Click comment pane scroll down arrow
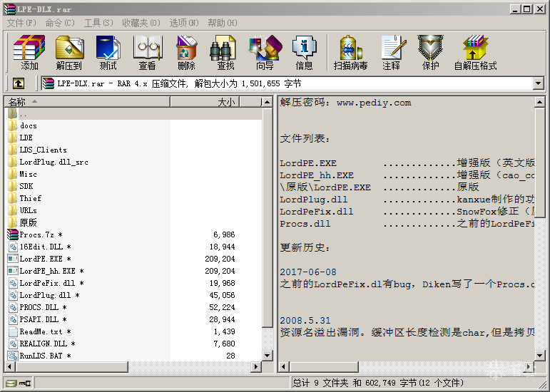This screenshot has height=392, width=550. (539, 356)
